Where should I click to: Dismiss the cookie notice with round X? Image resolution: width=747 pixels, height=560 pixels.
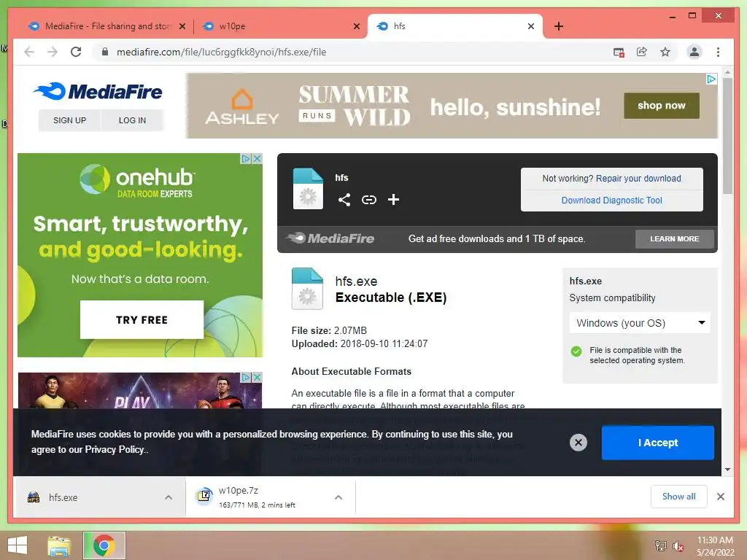(578, 443)
